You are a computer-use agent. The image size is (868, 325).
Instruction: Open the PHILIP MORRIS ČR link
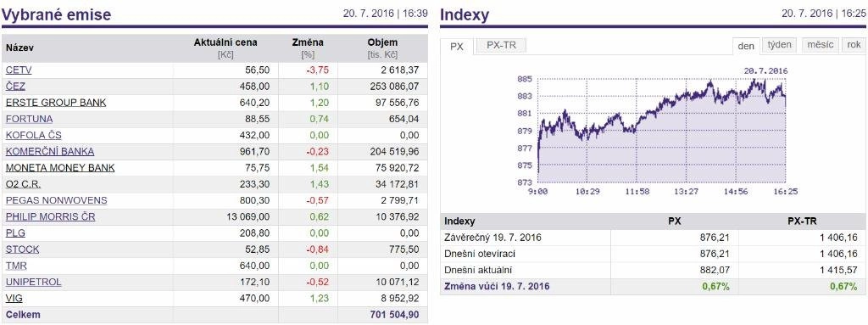[x=50, y=217]
